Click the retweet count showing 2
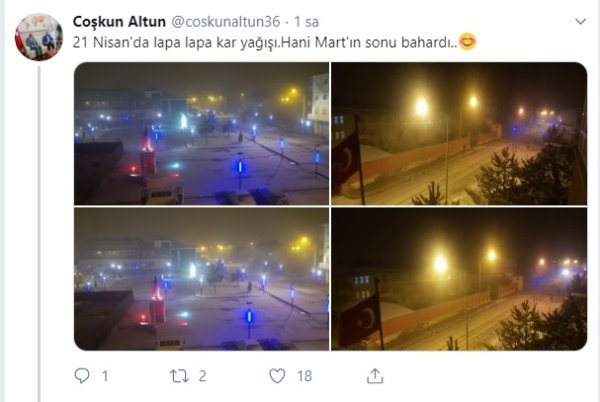This screenshot has width=600, height=402. pos(202,376)
